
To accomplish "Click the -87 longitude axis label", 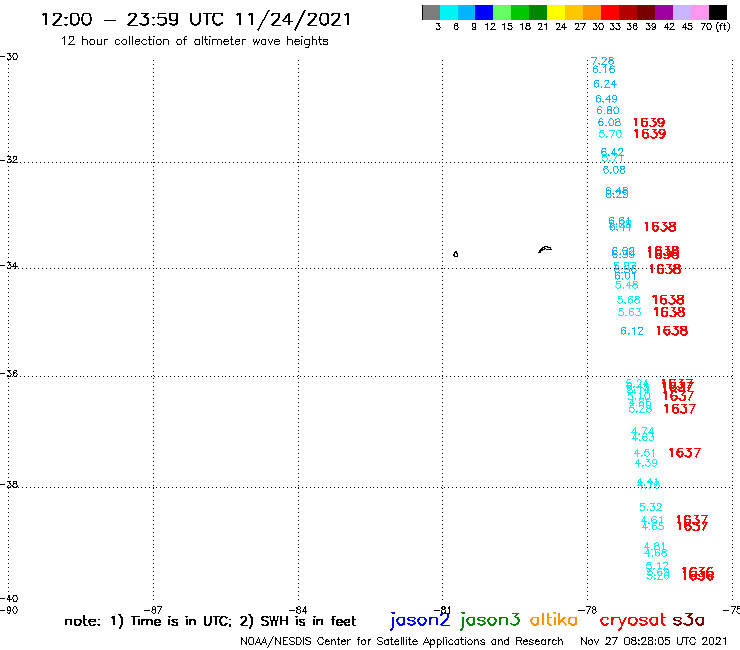I will tap(154, 610).
